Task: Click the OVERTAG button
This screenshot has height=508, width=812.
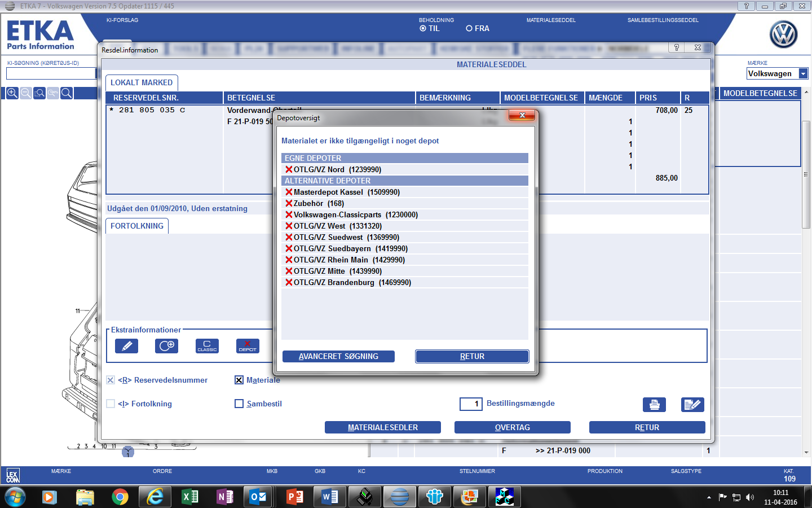Action: point(512,427)
